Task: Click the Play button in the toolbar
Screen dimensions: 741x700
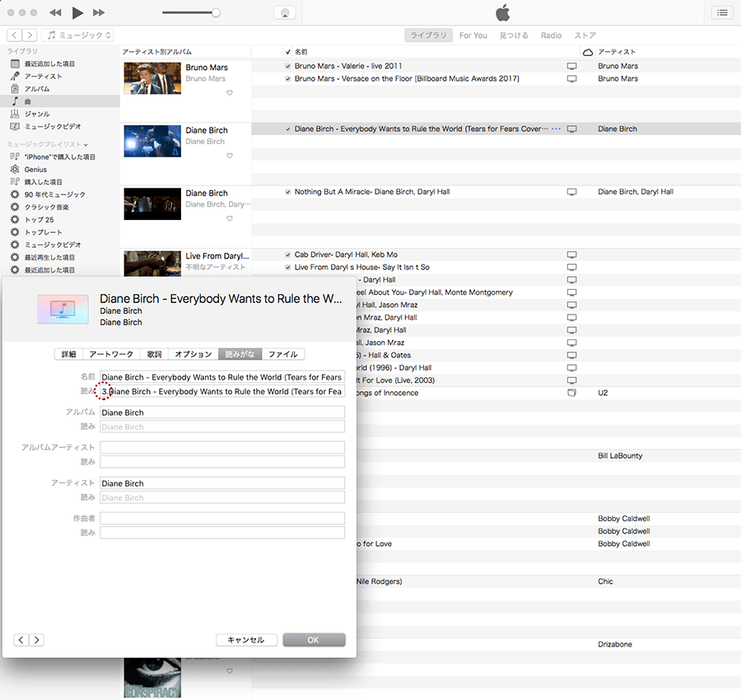Action: 77,12
